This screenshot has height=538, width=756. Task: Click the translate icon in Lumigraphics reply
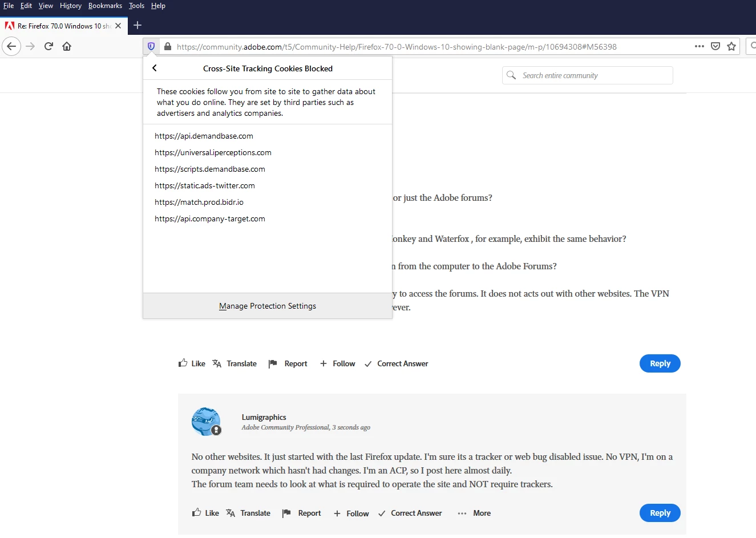(x=231, y=513)
